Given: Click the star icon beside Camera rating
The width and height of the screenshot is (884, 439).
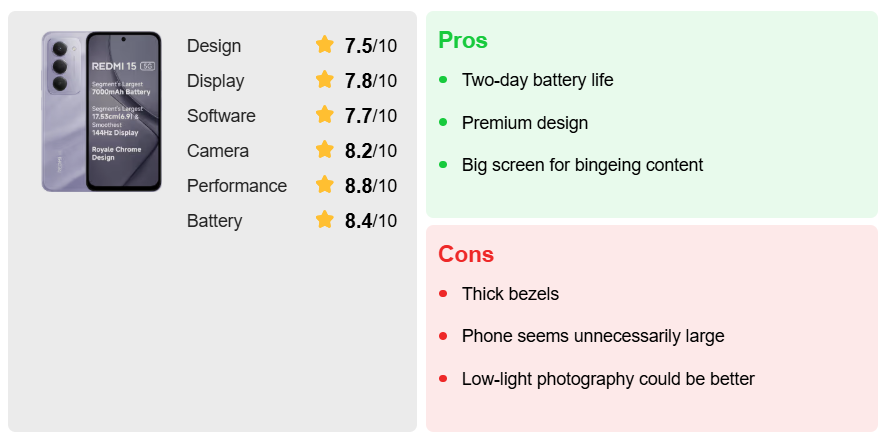Looking at the screenshot, I should coord(325,150).
